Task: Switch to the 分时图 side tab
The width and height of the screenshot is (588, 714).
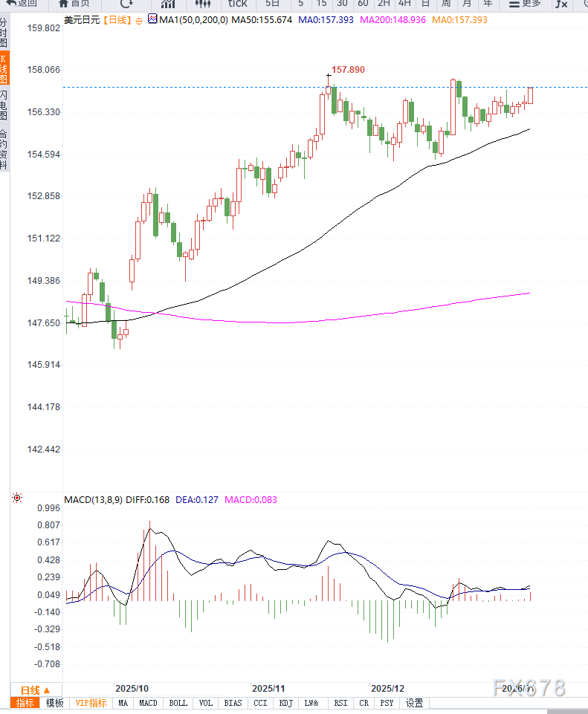Action: click(4, 34)
